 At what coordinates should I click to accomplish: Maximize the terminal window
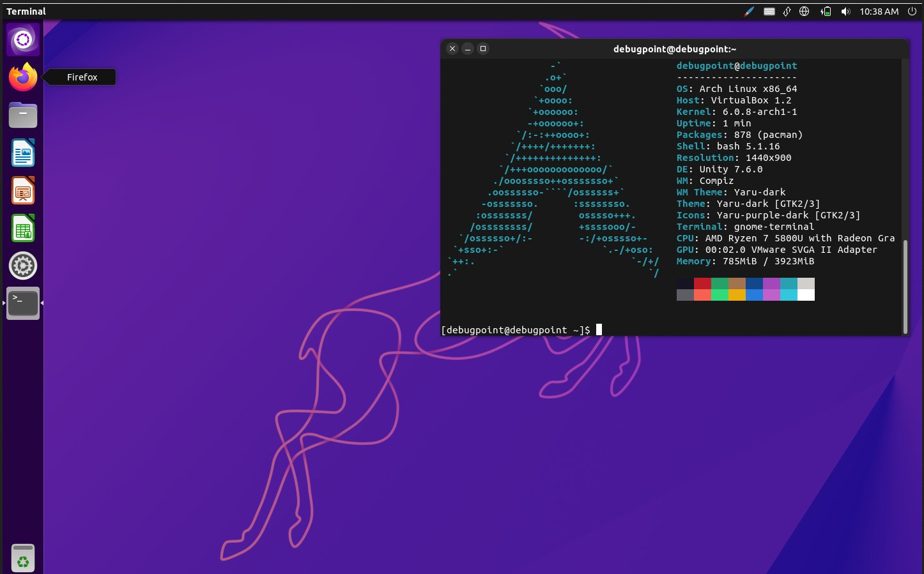point(483,49)
